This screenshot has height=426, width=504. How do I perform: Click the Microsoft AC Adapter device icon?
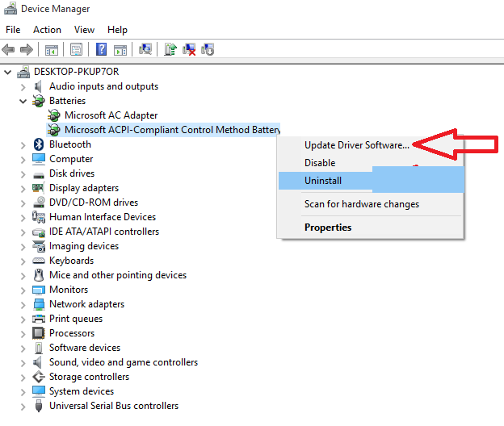53,115
